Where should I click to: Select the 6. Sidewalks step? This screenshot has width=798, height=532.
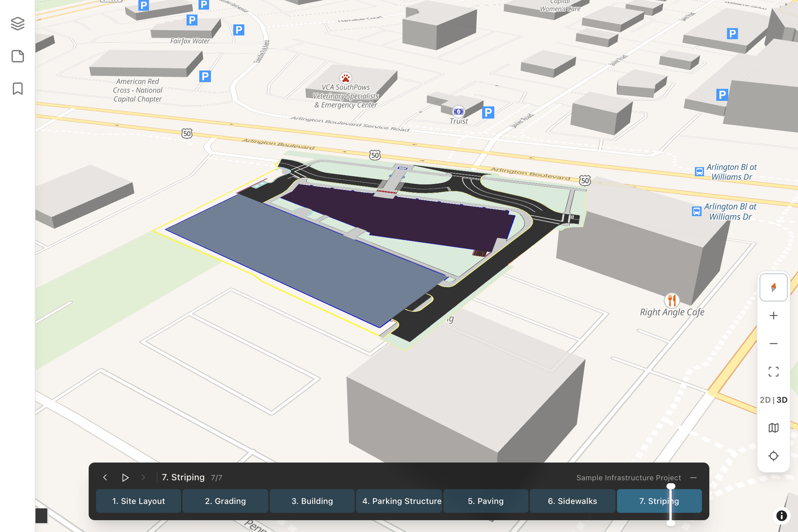(x=573, y=501)
